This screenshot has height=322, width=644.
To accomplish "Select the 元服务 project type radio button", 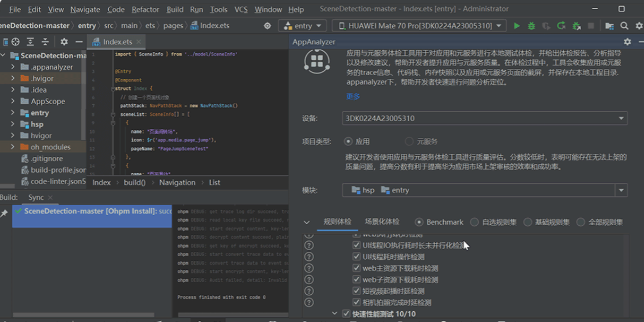I will (x=409, y=141).
